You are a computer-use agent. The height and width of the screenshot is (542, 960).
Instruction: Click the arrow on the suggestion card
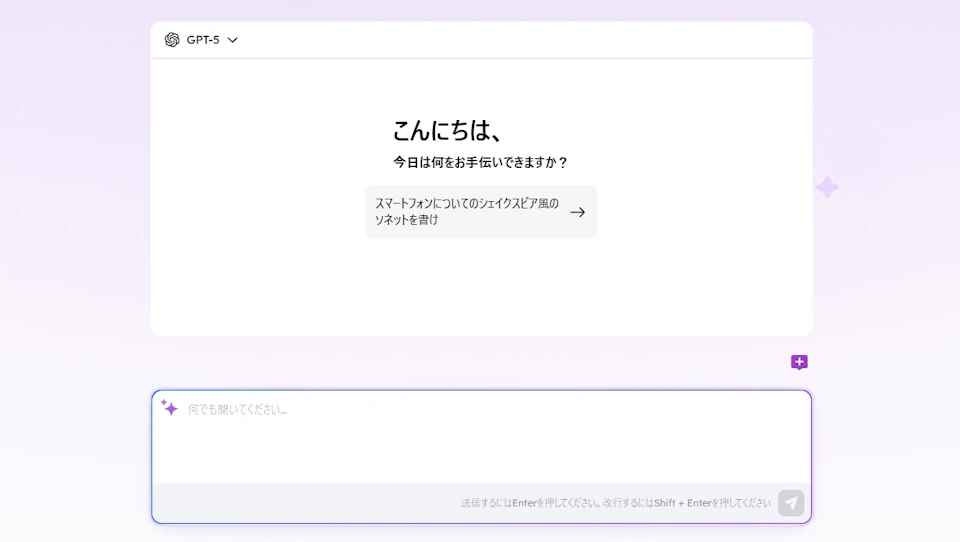click(577, 213)
